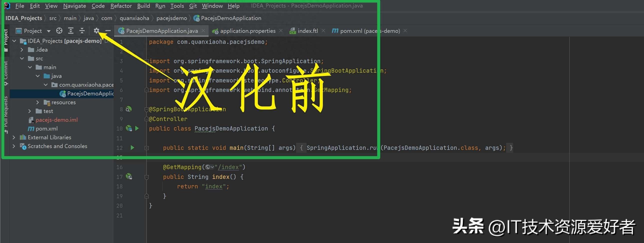
Task: Open the Window menu
Action: [212, 6]
